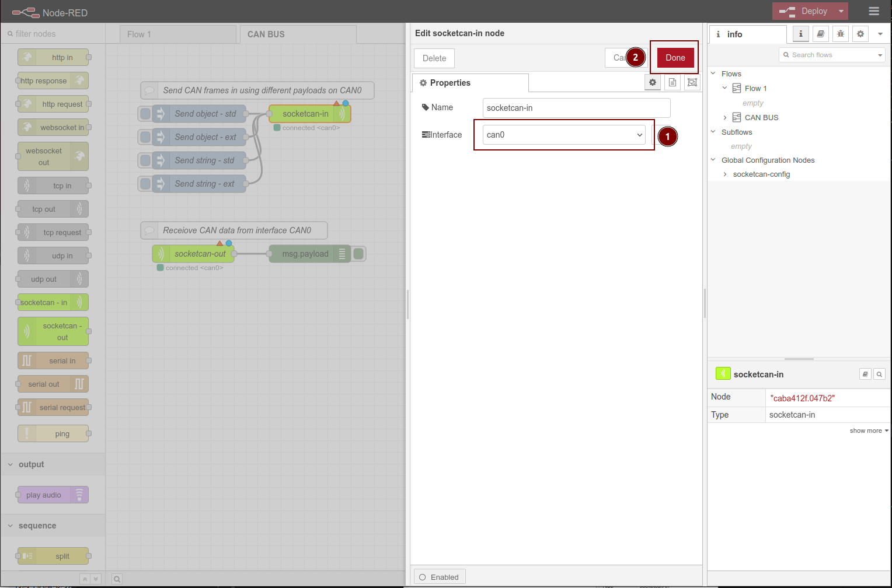This screenshot has width=892, height=588.
Task: Open the node description document icon tab
Action: click(673, 82)
